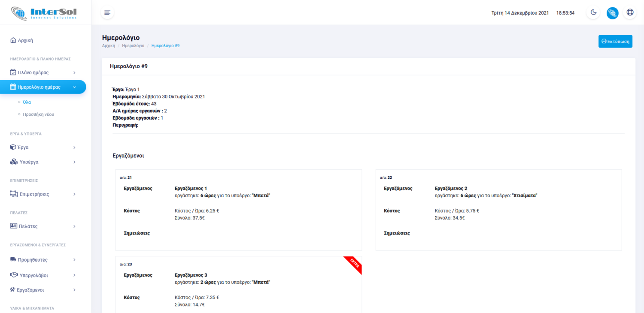The image size is (644, 313).
Task: Click the lifebuoy support icon
Action: click(x=630, y=12)
